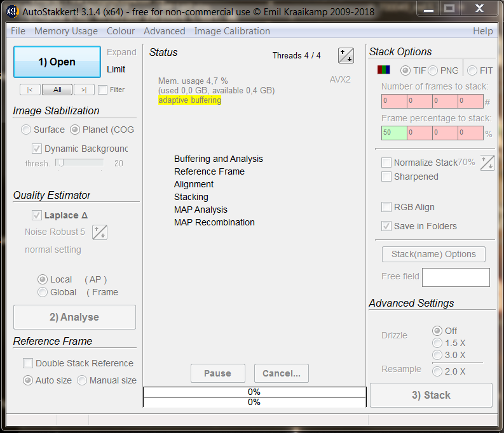This screenshot has height=433, width=504.
Task: Enable RGB Align checkbox
Action: (x=386, y=207)
